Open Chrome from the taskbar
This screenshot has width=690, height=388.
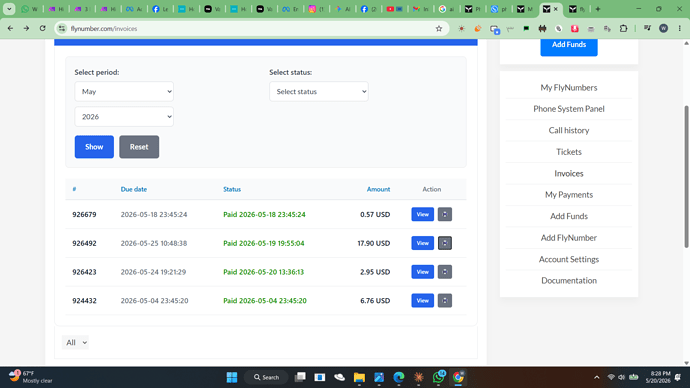(x=458, y=377)
